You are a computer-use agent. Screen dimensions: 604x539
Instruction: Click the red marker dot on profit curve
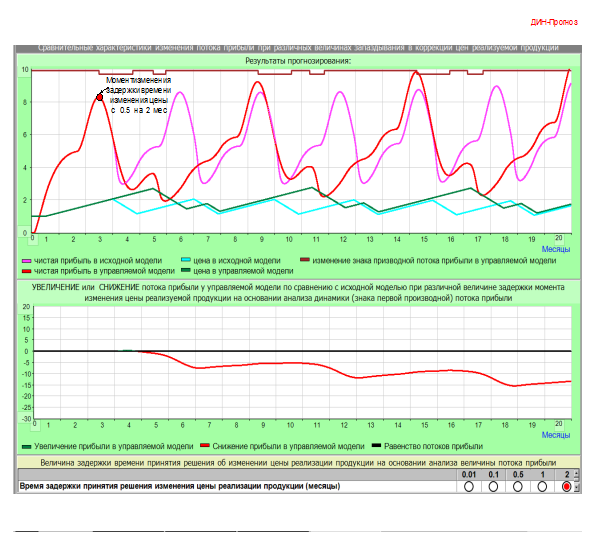pyautogui.click(x=99, y=96)
